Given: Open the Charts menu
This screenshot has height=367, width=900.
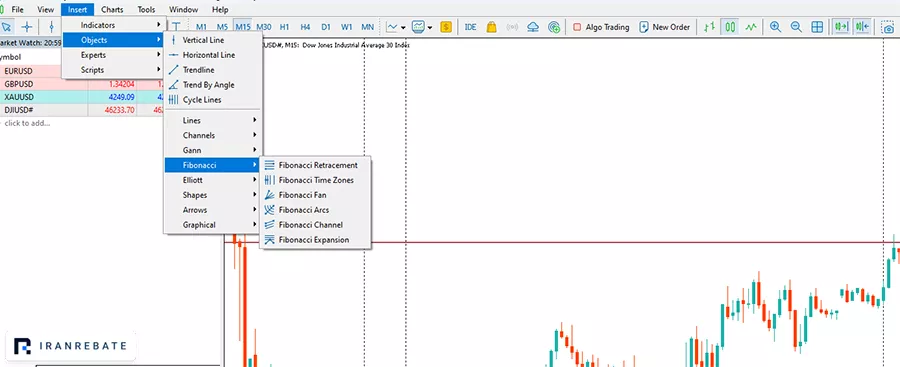Looking at the screenshot, I should click(x=112, y=10).
